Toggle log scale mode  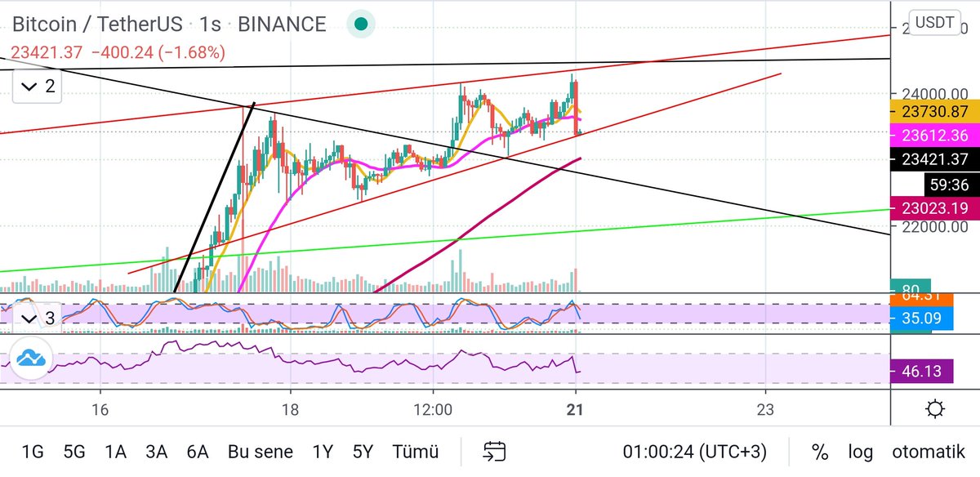[860, 451]
